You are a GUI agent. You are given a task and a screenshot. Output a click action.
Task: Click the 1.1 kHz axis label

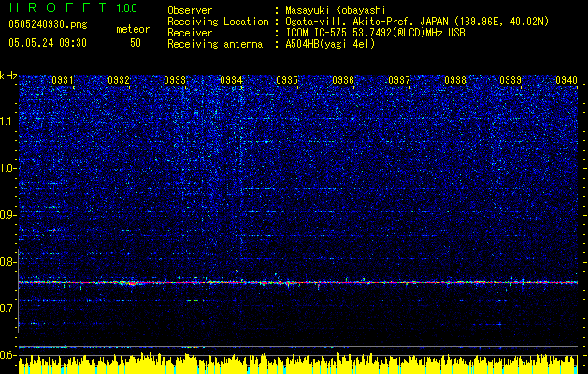click(7, 122)
